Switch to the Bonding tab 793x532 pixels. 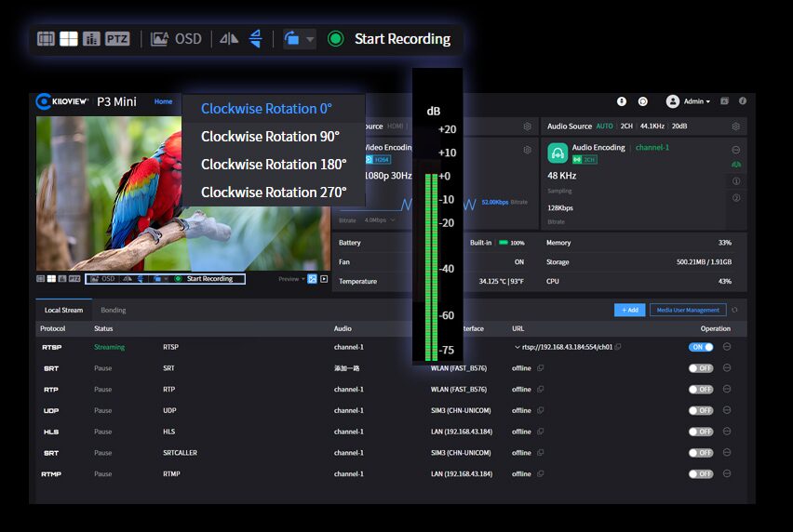tap(113, 310)
